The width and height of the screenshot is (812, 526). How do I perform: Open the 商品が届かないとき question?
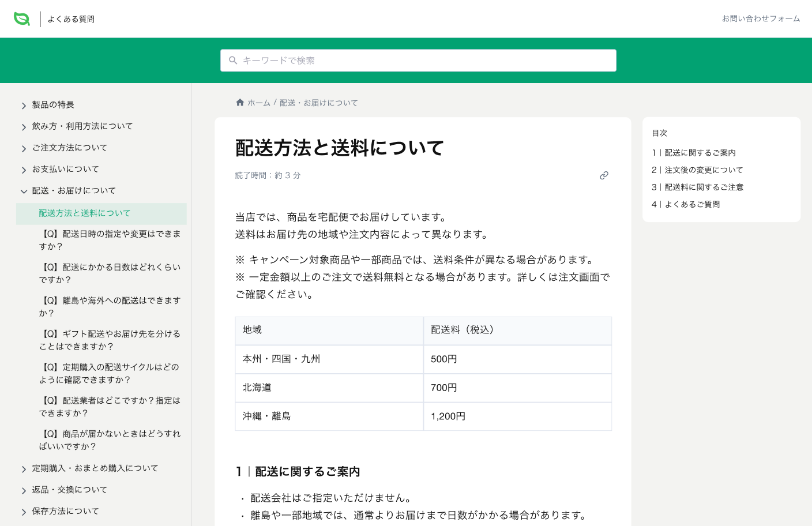pos(109,440)
